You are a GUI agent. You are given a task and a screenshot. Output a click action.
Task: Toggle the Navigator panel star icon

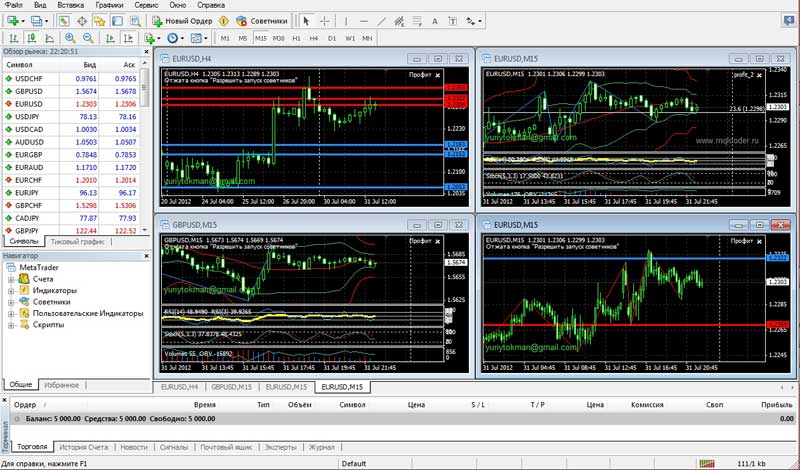coord(99,21)
